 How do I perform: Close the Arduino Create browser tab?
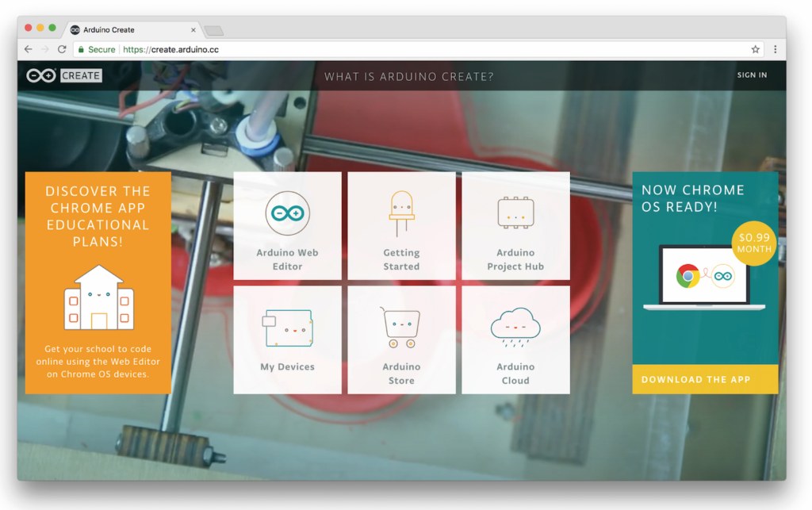[193, 30]
